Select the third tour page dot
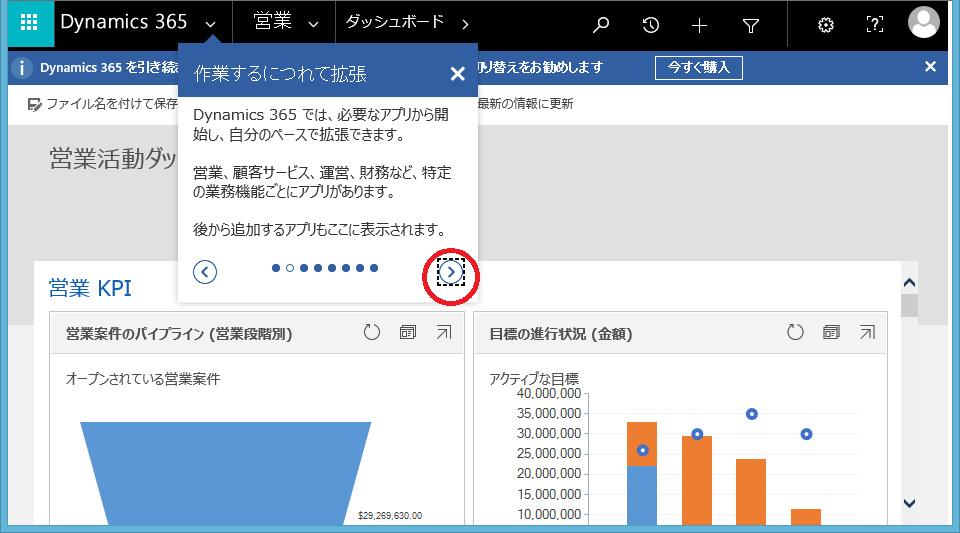 (304, 268)
